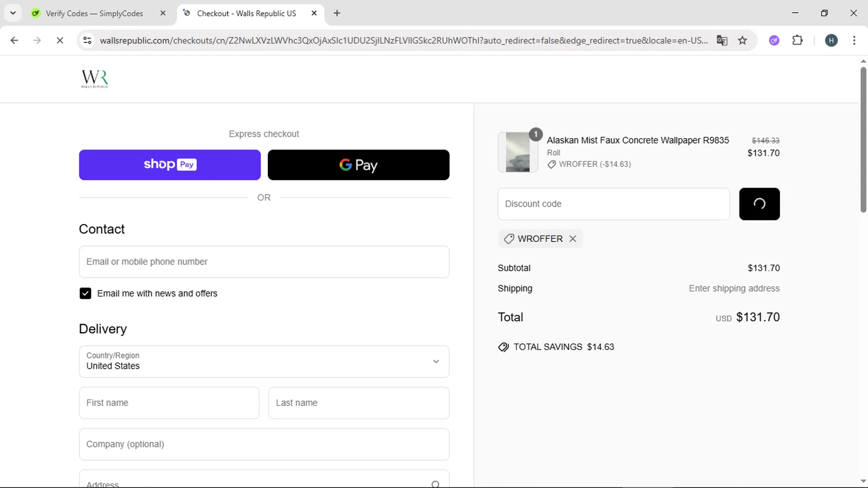Click the Last name input field

click(x=359, y=403)
